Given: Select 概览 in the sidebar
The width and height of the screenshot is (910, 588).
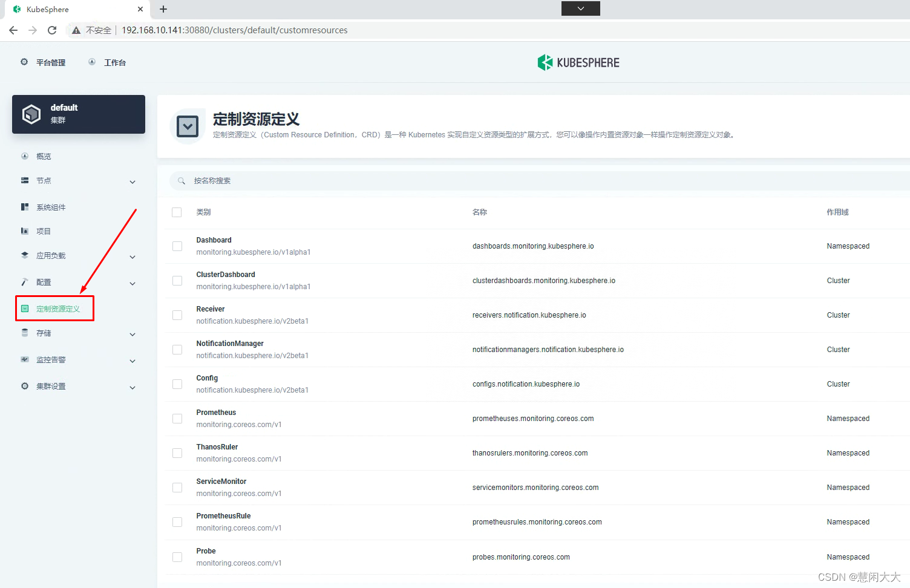Looking at the screenshot, I should click(x=44, y=156).
